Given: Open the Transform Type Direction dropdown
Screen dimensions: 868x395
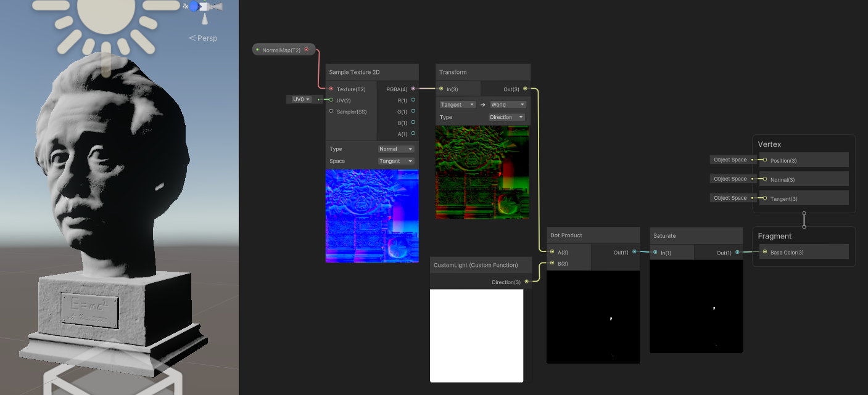Looking at the screenshot, I should point(506,117).
